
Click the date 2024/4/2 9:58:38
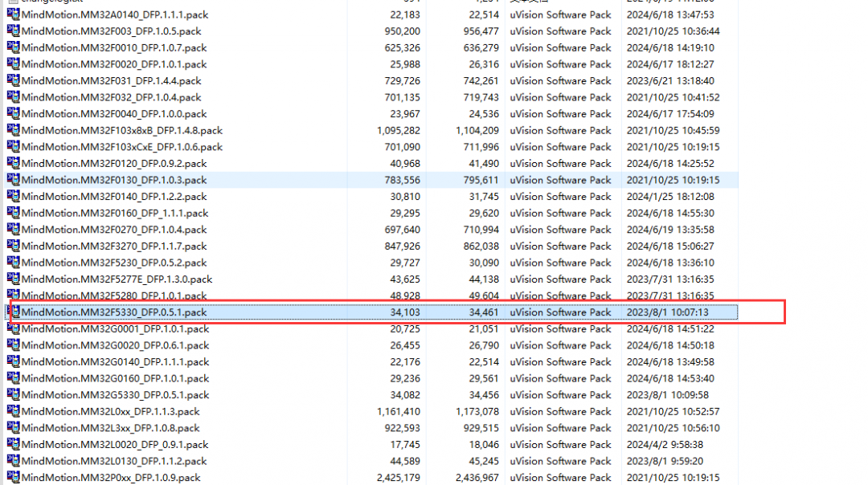pos(665,445)
